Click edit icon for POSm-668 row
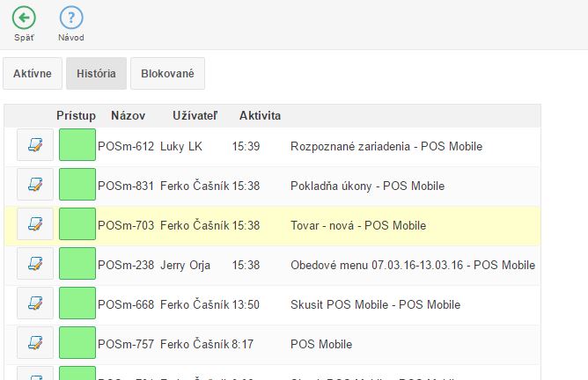The width and height of the screenshot is (588, 380). pos(35,304)
